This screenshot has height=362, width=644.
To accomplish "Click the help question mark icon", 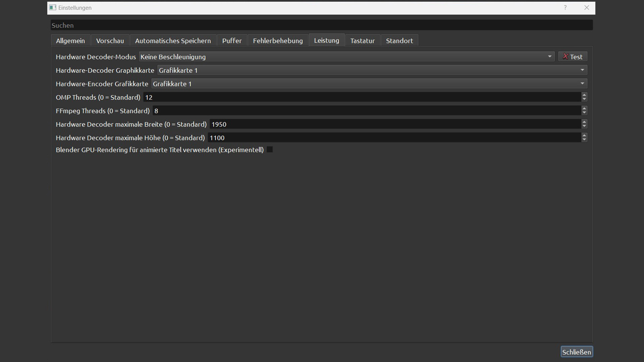I will 565,8.
